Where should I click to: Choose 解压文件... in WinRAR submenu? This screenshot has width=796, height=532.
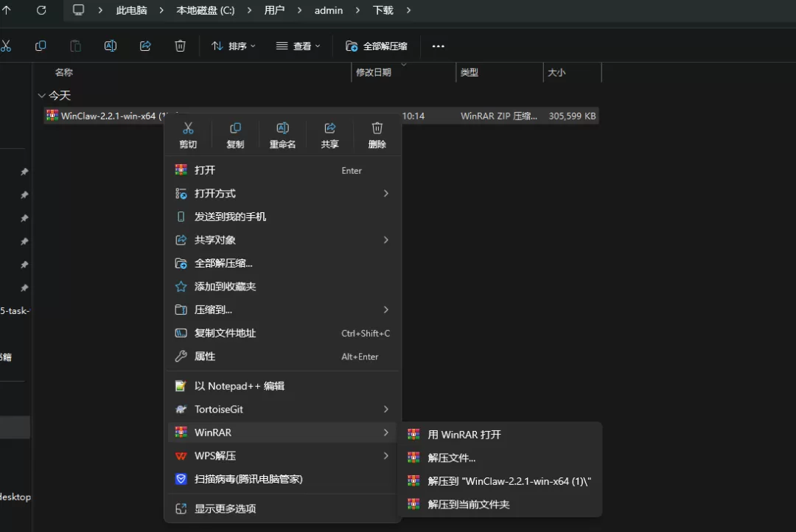pos(501,458)
